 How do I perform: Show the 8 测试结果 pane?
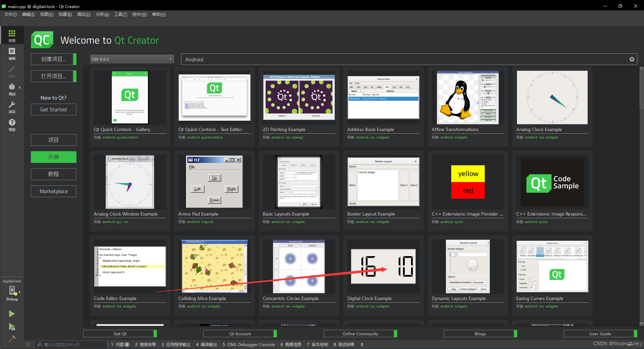pos(344,344)
